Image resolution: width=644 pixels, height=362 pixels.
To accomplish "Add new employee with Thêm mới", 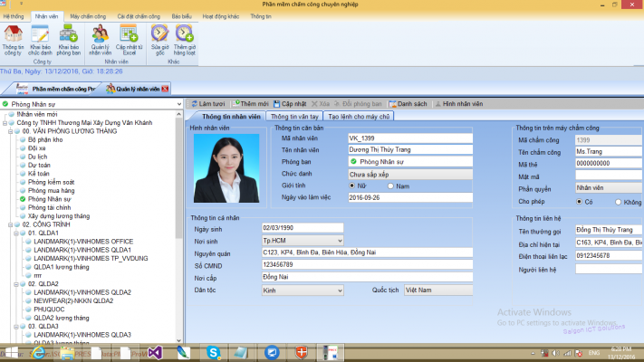I will (x=251, y=104).
